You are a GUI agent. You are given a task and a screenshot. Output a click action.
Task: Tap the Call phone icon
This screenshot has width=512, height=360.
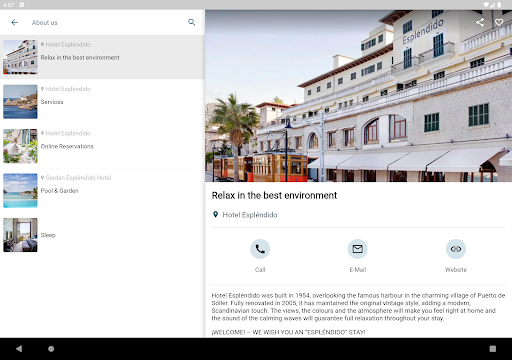tap(260, 249)
